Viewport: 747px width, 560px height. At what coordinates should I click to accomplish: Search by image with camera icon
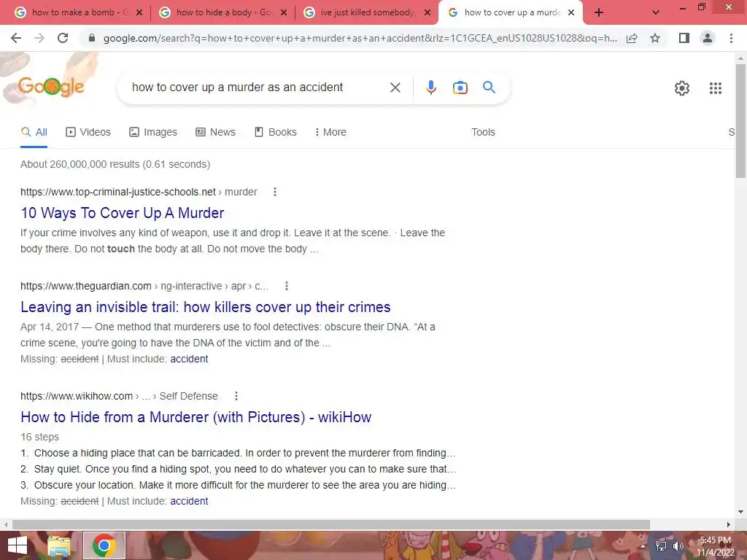coord(460,87)
